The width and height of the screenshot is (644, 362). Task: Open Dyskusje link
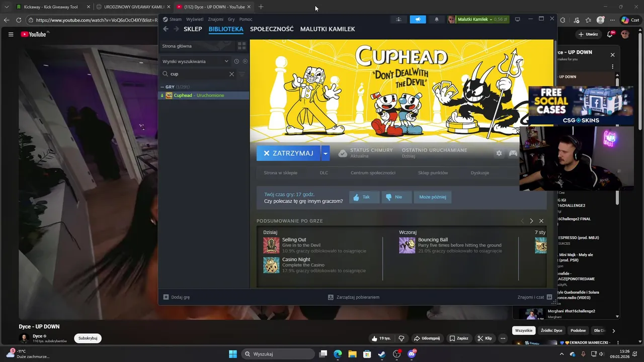click(x=480, y=173)
